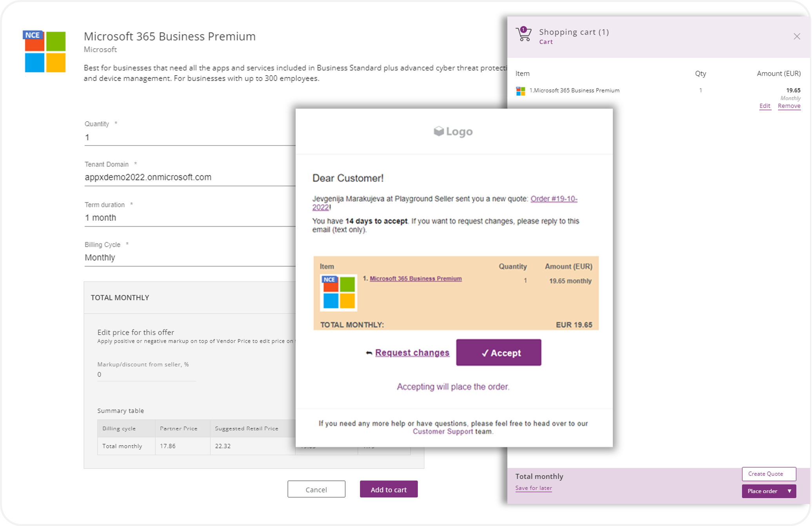Click the shopping cart icon
This screenshot has height=526, width=812.
(x=523, y=35)
